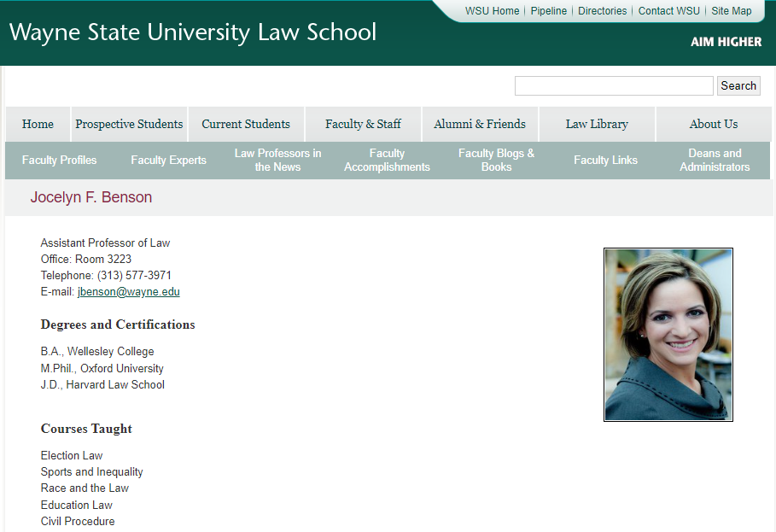This screenshot has width=776, height=532.
Task: Click the Election Law course
Action: pyautogui.click(x=72, y=456)
